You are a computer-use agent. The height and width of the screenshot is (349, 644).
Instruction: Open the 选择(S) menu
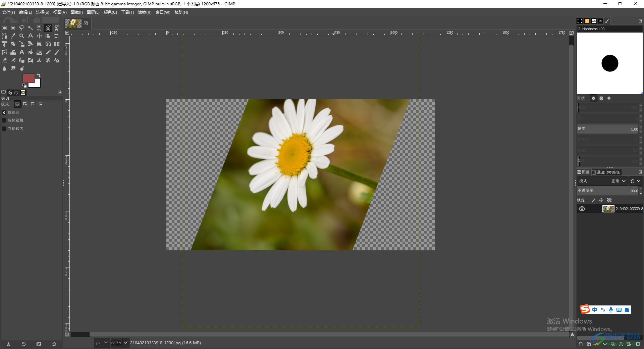(43, 12)
